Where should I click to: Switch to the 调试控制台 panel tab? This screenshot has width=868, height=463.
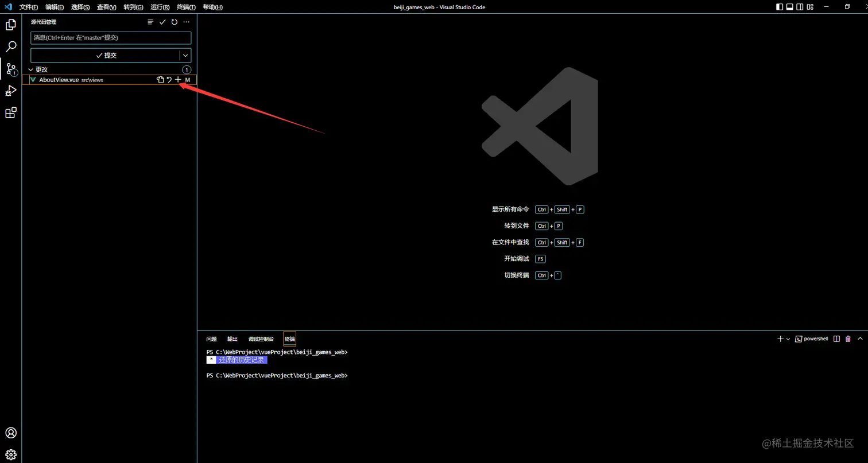point(261,339)
